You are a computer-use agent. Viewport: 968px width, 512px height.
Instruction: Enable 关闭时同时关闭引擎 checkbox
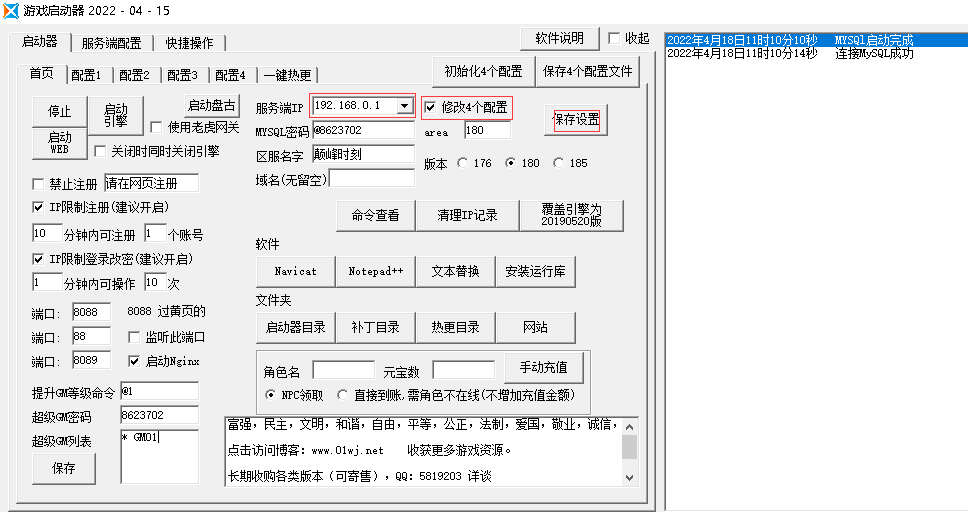[99, 151]
